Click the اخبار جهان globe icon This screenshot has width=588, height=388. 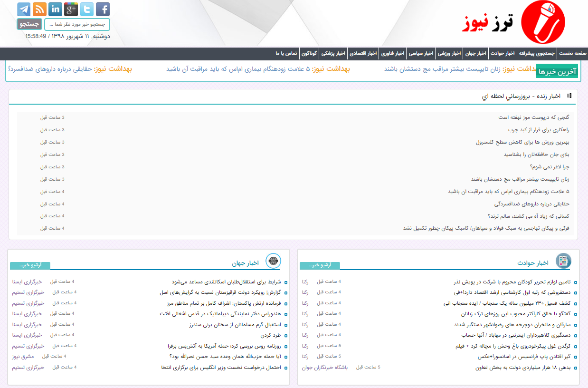coord(273,261)
